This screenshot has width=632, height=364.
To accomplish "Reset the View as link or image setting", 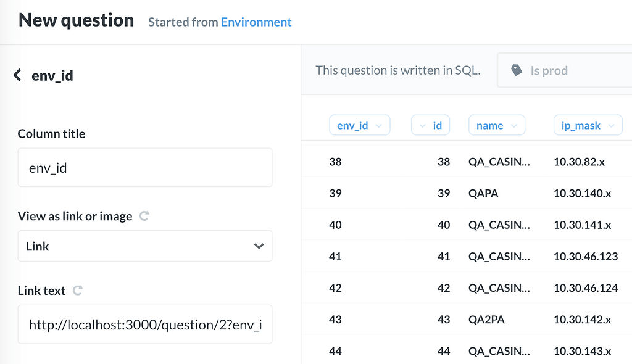I will tap(144, 216).
